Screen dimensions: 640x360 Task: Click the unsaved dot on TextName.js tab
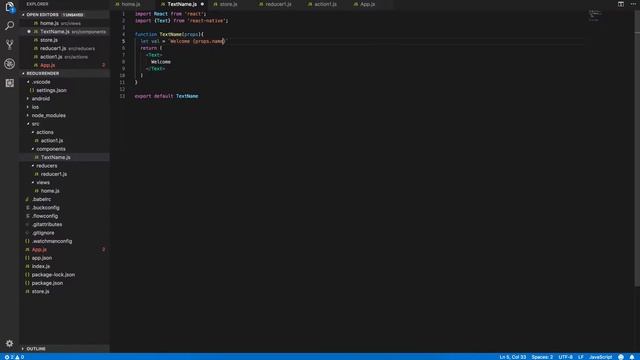point(202,4)
